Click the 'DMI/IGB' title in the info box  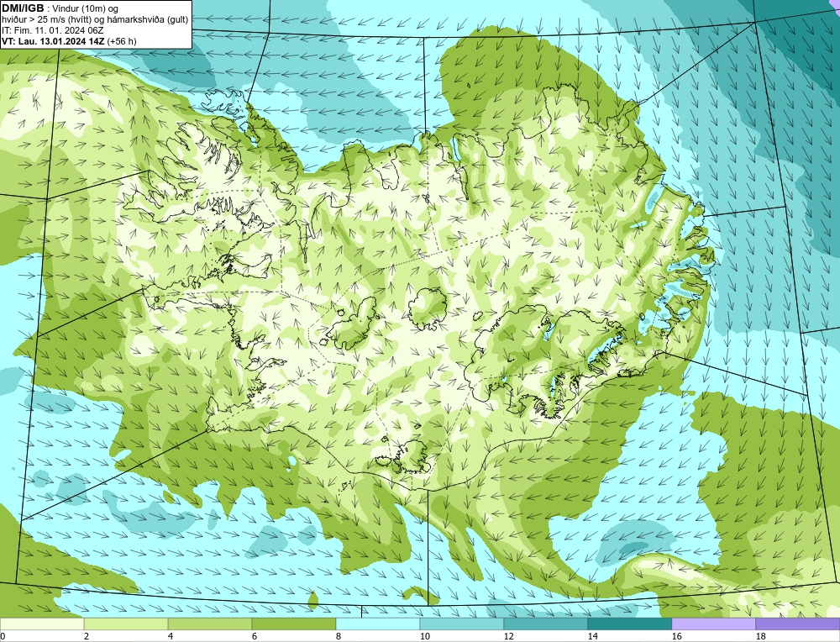point(23,8)
